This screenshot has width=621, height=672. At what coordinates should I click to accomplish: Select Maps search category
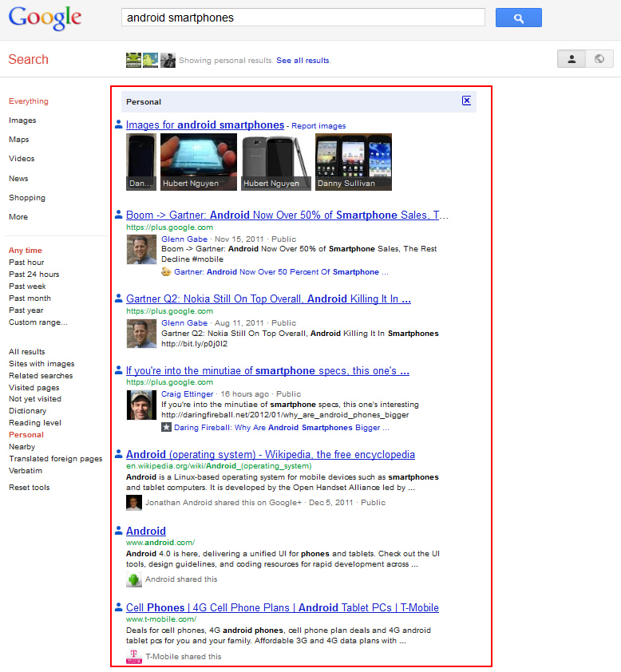(x=19, y=140)
